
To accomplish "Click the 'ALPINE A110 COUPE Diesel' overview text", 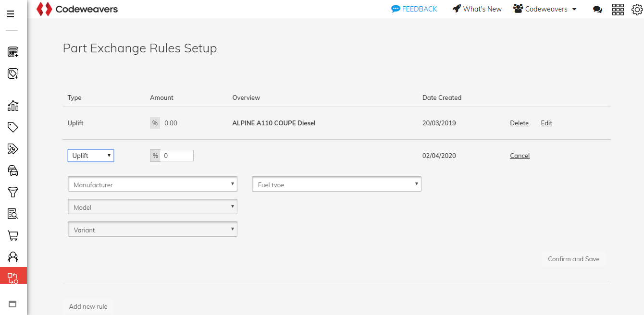I will 274,123.
